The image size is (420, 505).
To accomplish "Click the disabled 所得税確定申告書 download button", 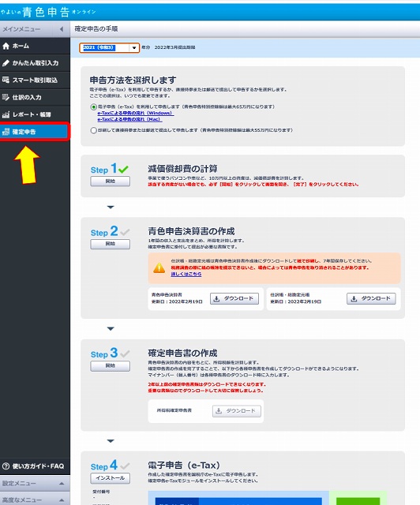I will 237,411.
